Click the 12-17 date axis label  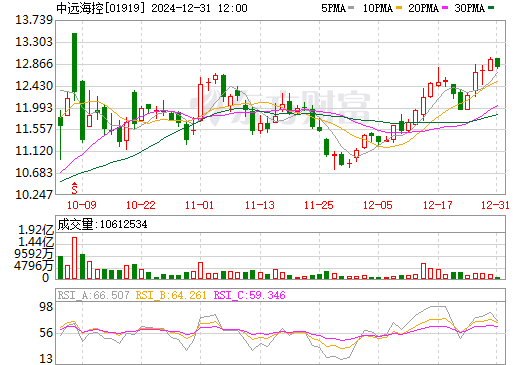(x=437, y=205)
